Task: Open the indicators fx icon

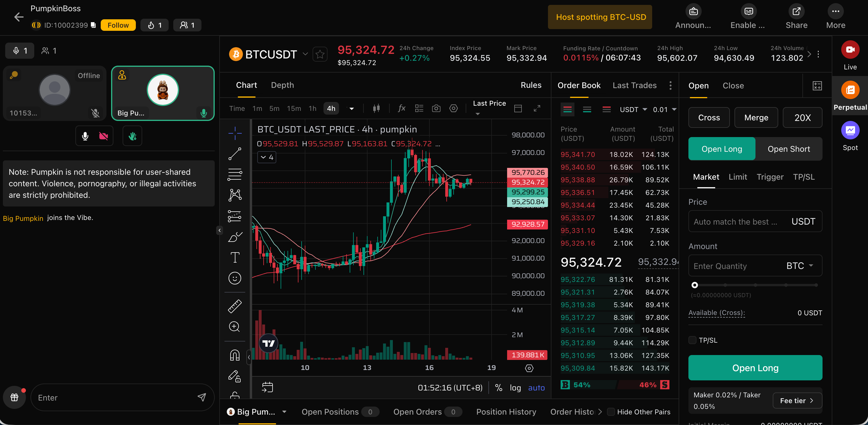Action: point(401,109)
